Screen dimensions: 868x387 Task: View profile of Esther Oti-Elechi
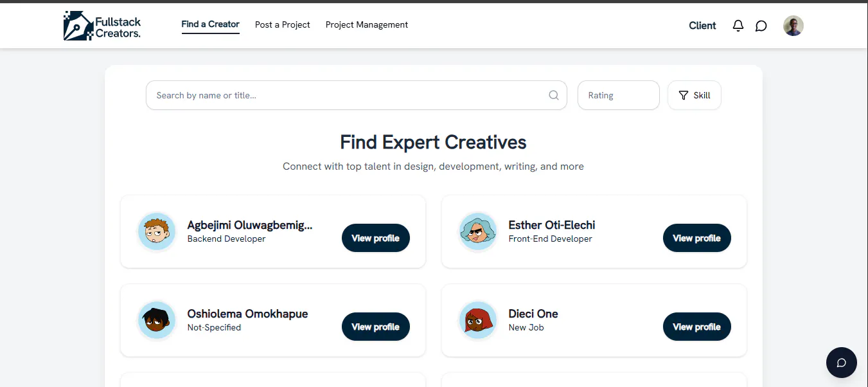696,238
